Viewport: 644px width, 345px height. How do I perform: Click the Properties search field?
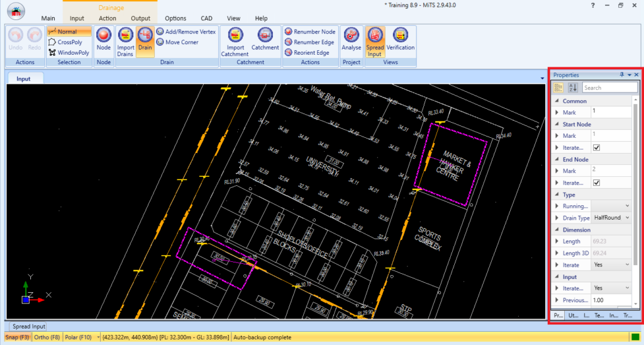pyautogui.click(x=609, y=88)
